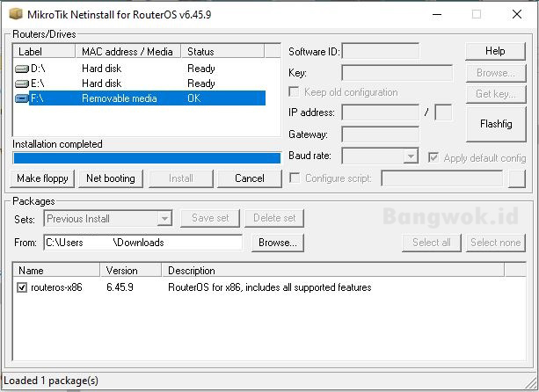Open the Sets dropdown showing Previous Install
Viewport: 539px width, 392px height.
tap(164, 219)
